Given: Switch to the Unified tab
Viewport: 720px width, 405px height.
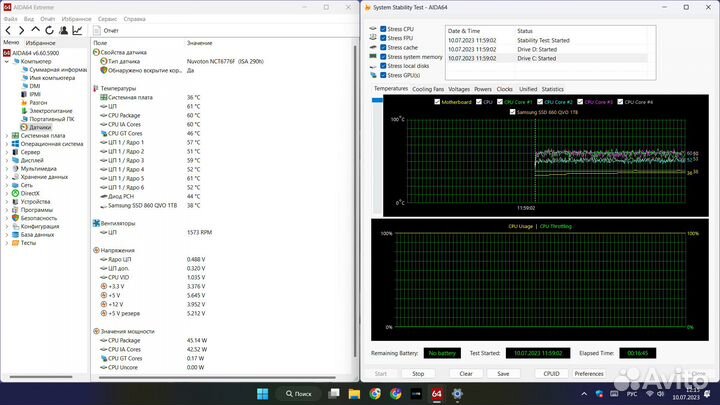Looking at the screenshot, I should (x=528, y=89).
